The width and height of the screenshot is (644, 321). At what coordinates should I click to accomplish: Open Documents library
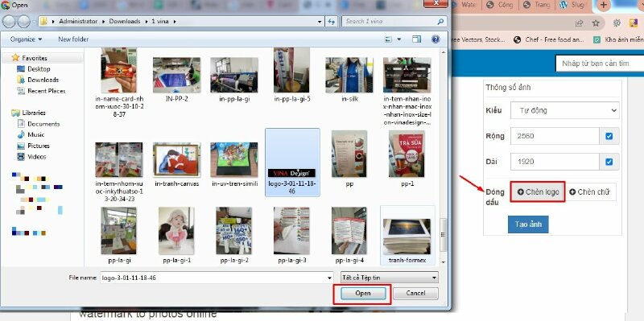pyautogui.click(x=43, y=124)
